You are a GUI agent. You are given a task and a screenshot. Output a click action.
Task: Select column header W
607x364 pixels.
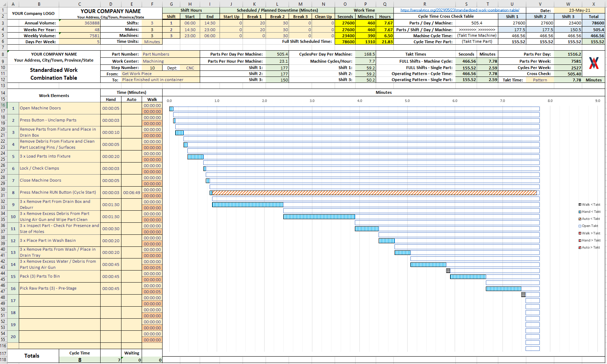coord(568,4)
